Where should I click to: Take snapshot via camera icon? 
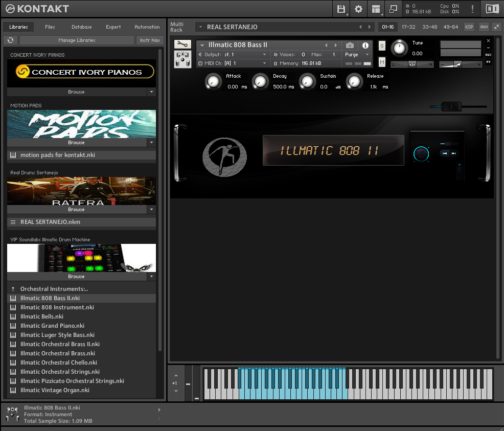tap(350, 46)
